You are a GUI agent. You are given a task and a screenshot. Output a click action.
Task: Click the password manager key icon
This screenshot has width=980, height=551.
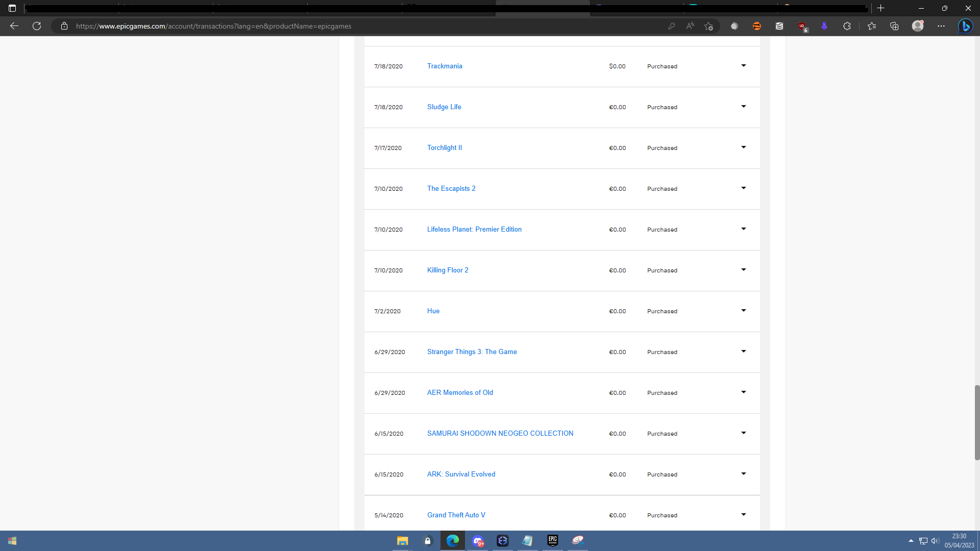[x=672, y=26]
